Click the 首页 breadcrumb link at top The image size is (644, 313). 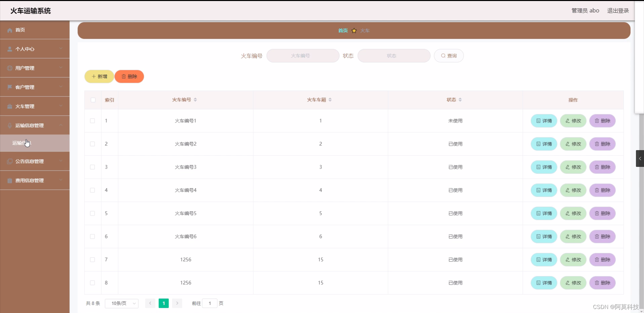tap(343, 30)
